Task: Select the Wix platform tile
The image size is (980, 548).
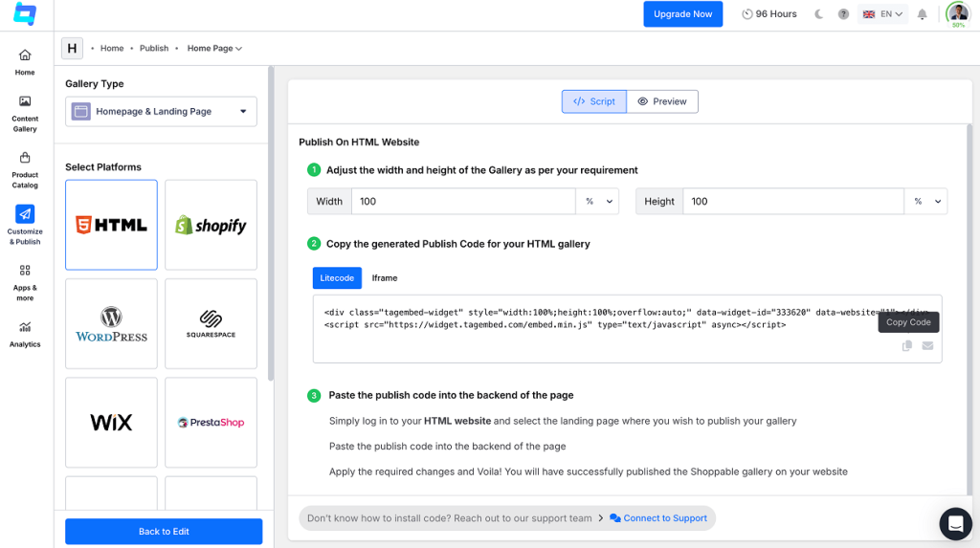Action: 111,423
